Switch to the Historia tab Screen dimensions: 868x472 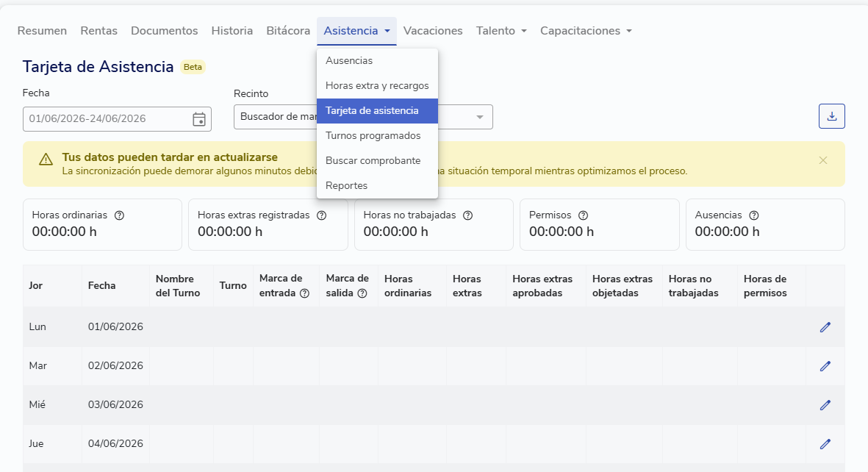[232, 31]
